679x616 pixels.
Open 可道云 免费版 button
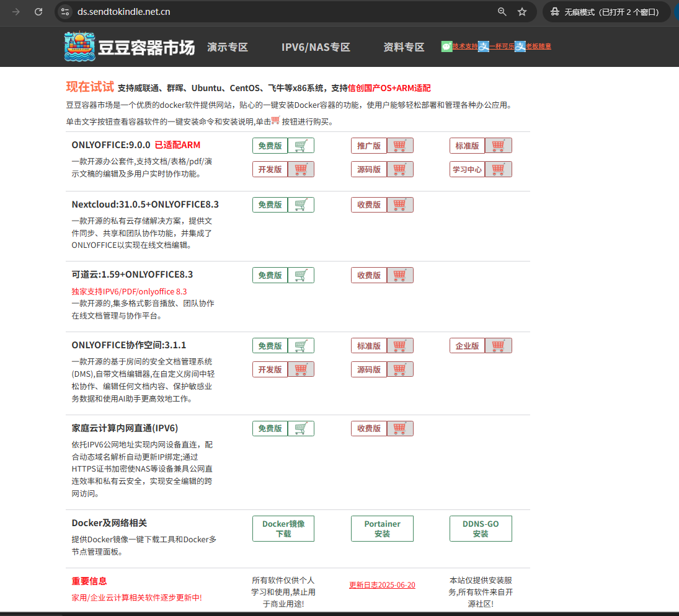(x=270, y=275)
